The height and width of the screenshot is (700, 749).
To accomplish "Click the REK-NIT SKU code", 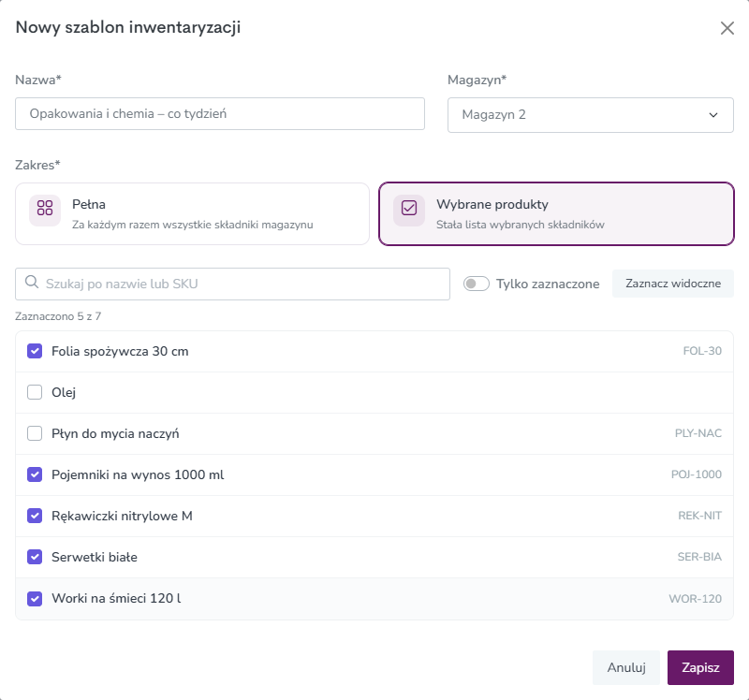I will click(x=699, y=516).
